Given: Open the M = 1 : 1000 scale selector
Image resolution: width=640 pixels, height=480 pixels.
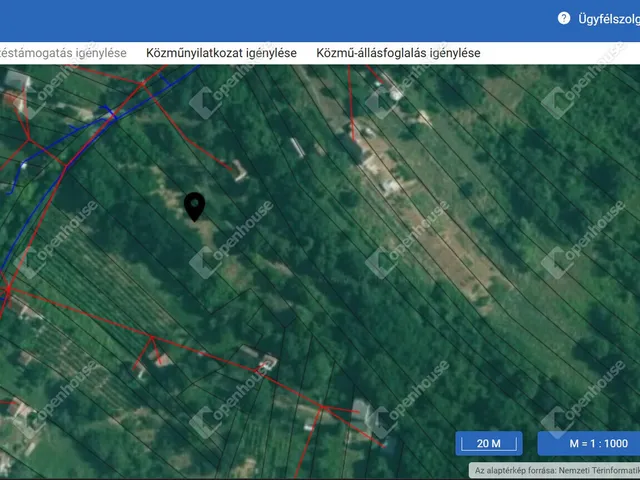Looking at the screenshot, I should pyautogui.click(x=589, y=443).
